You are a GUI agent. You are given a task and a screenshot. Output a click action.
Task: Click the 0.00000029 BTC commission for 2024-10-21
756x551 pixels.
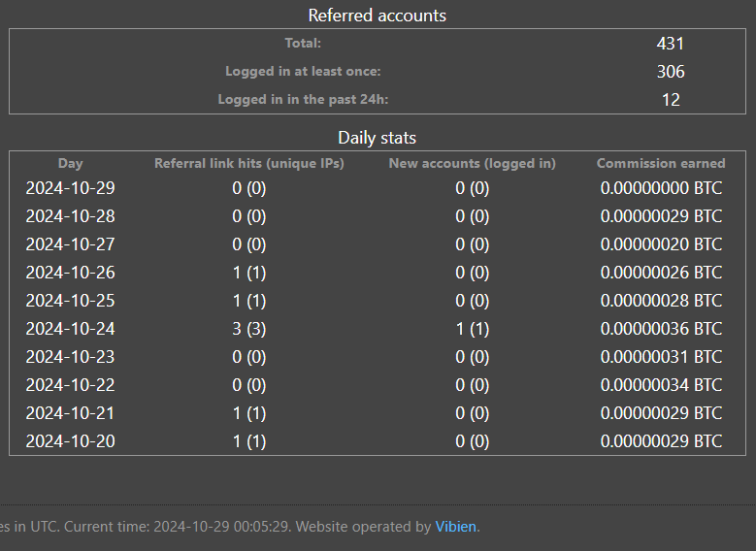click(x=661, y=413)
